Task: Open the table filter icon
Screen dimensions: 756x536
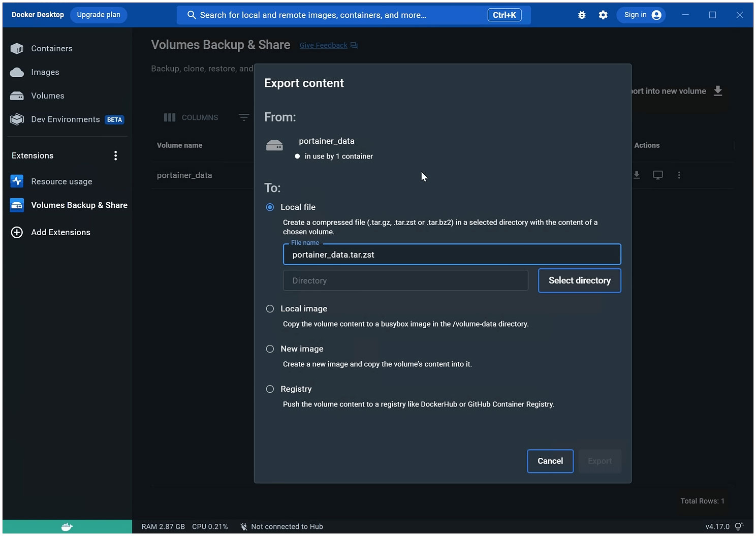Action: click(x=244, y=117)
